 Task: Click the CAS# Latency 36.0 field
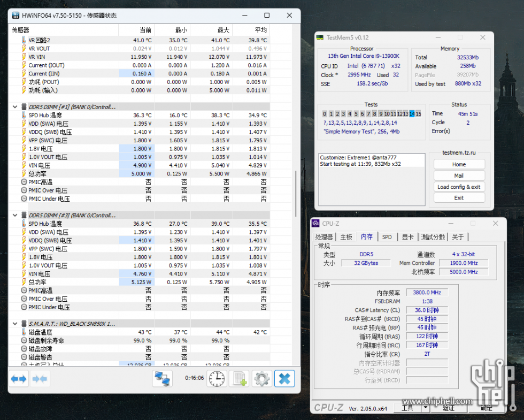point(427,310)
